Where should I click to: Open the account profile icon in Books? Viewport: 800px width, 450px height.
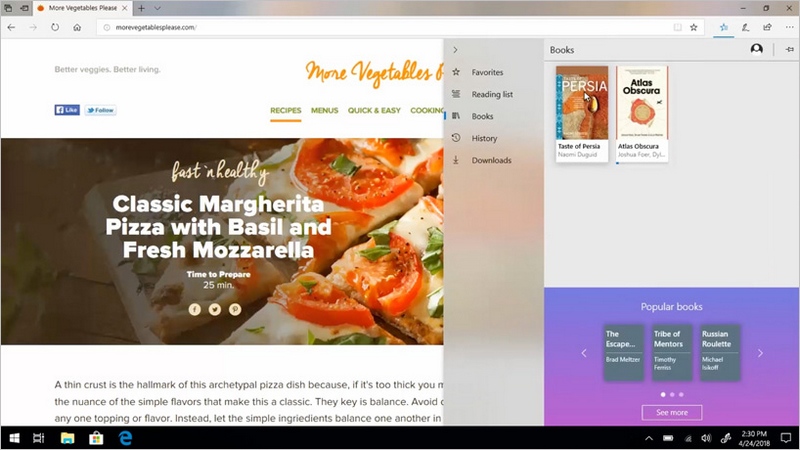coord(756,49)
